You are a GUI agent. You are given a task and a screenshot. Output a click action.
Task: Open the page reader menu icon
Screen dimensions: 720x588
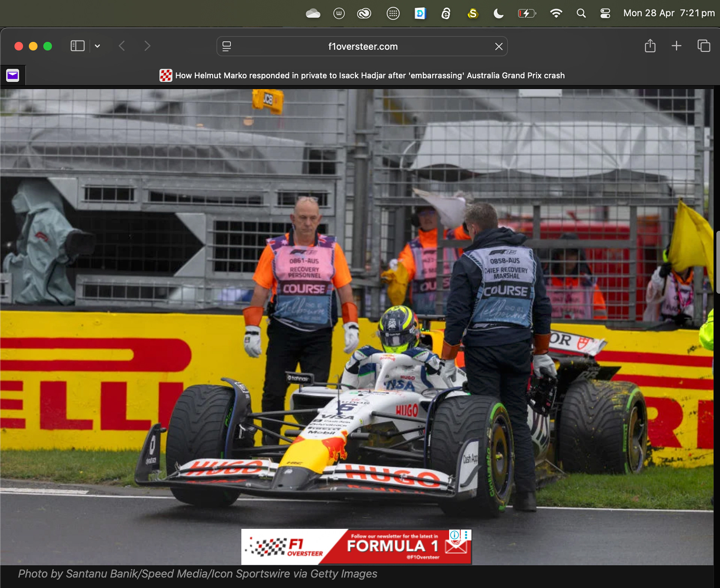pyautogui.click(x=226, y=46)
